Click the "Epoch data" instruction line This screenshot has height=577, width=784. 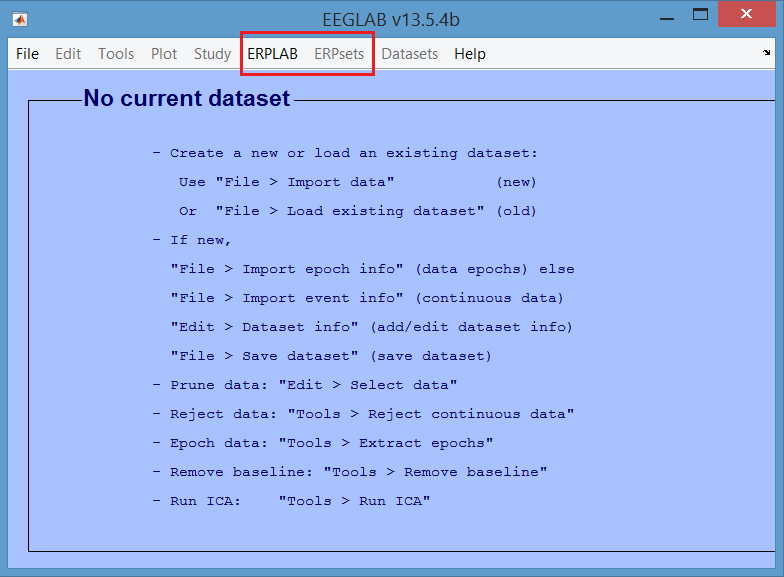pos(322,443)
